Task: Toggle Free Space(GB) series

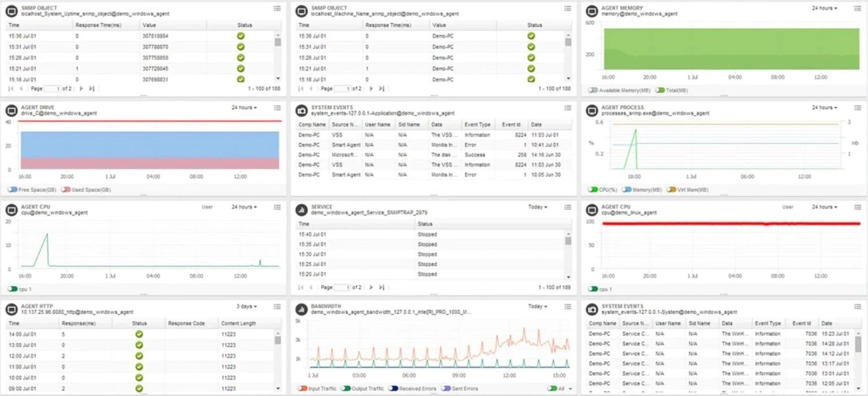Action: (13, 190)
